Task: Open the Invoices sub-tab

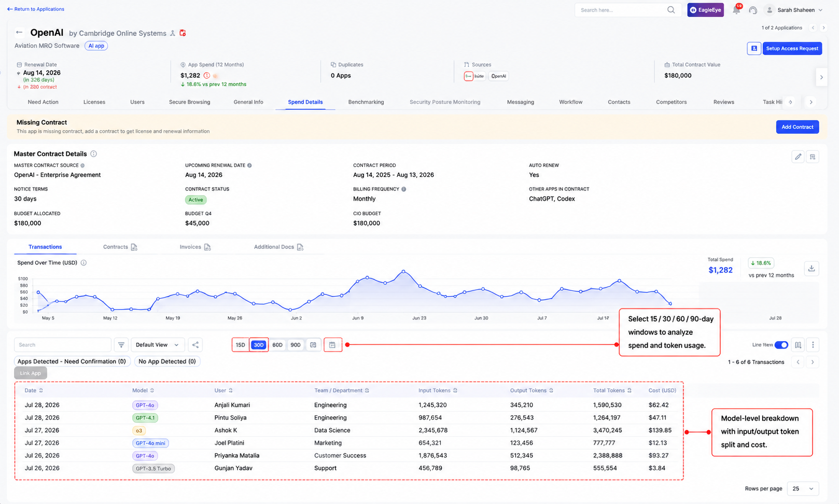Action: tap(195, 247)
